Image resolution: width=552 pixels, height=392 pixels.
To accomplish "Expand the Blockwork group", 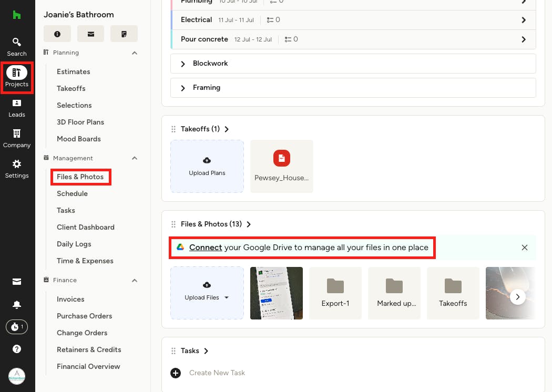I will [x=183, y=64].
